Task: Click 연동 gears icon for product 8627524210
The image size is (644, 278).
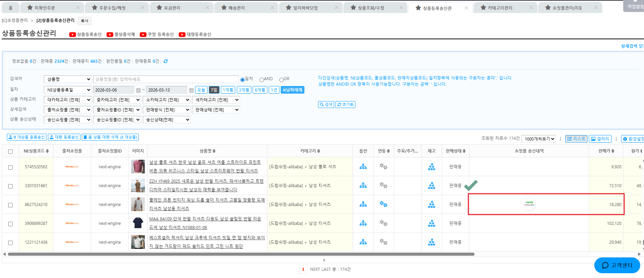Action: pyautogui.click(x=383, y=205)
